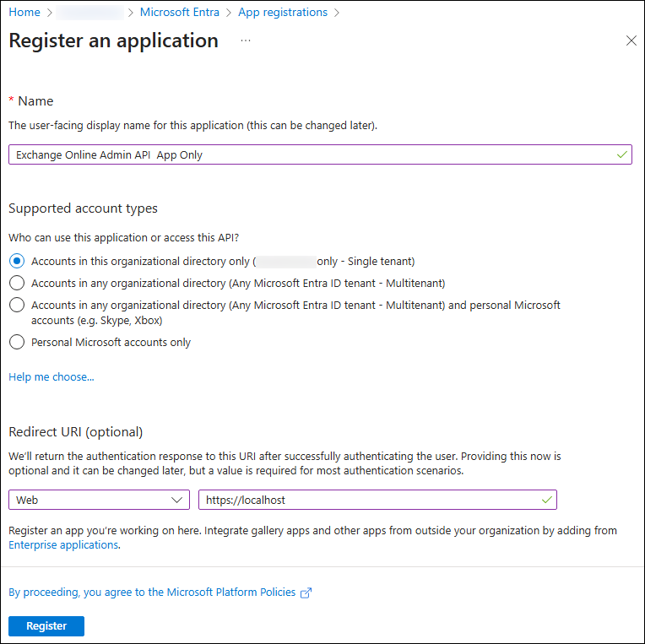Open the ellipsis more options menu
Screen dimensions: 645x644
pos(246,41)
